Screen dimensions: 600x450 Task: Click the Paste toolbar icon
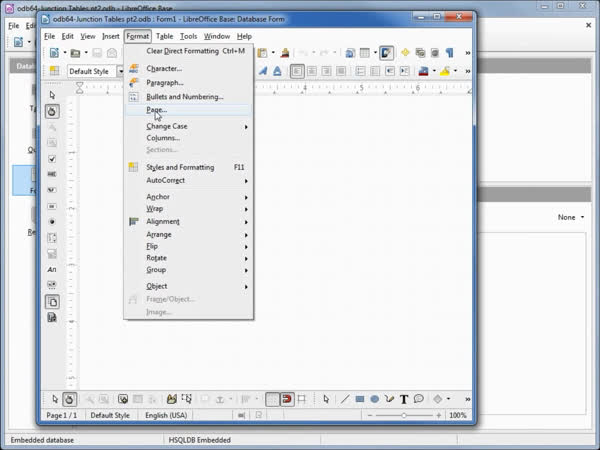(x=262, y=53)
